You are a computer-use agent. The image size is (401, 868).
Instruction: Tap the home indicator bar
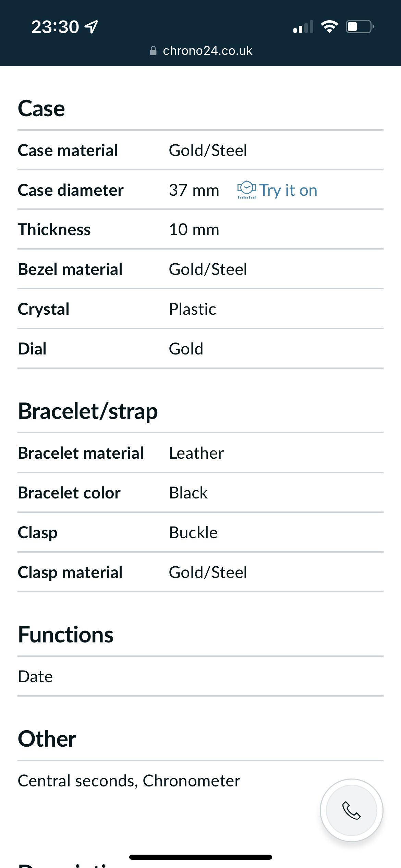200,857
